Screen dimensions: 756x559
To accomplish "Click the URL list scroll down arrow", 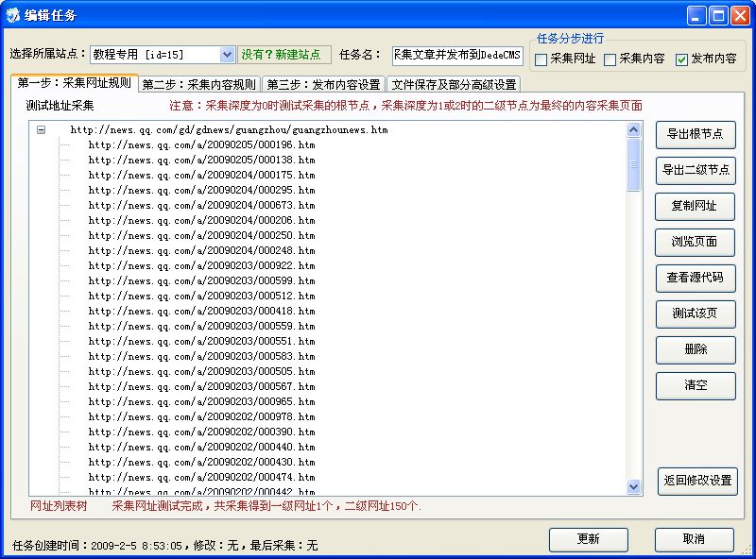I will pyautogui.click(x=634, y=486).
